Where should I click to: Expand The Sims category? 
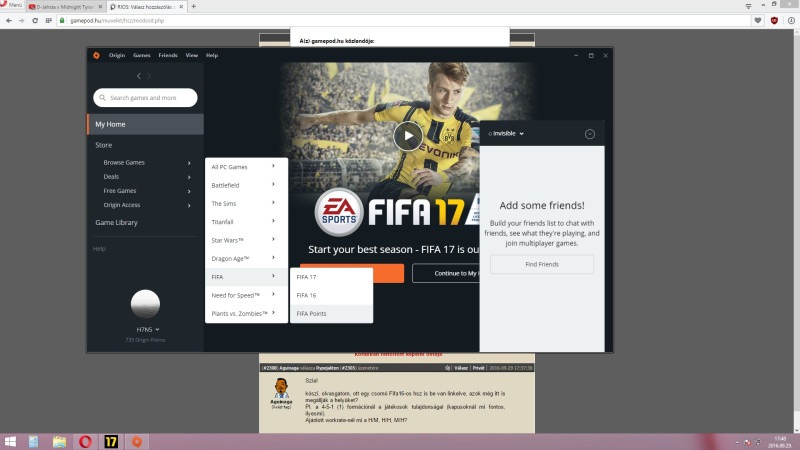click(246, 204)
